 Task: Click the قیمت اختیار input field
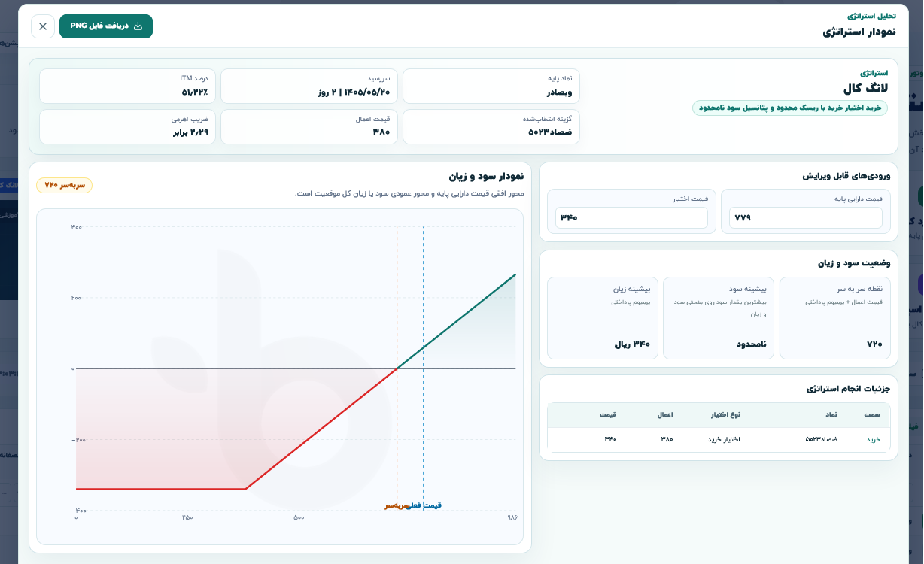pos(631,218)
